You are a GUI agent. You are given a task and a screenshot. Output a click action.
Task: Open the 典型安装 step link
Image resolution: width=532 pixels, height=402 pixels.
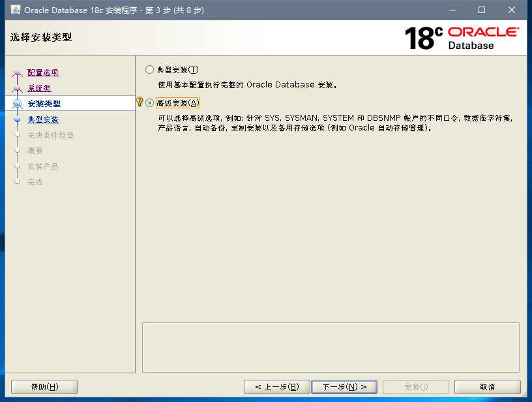tap(43, 119)
